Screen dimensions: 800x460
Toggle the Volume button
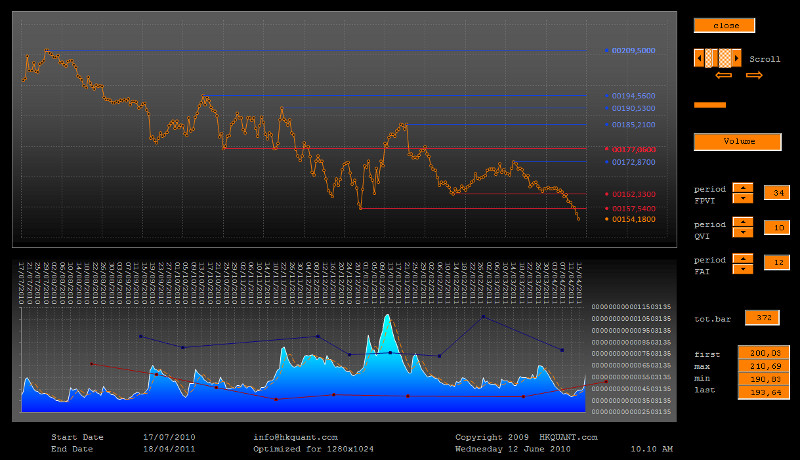pyautogui.click(x=737, y=142)
